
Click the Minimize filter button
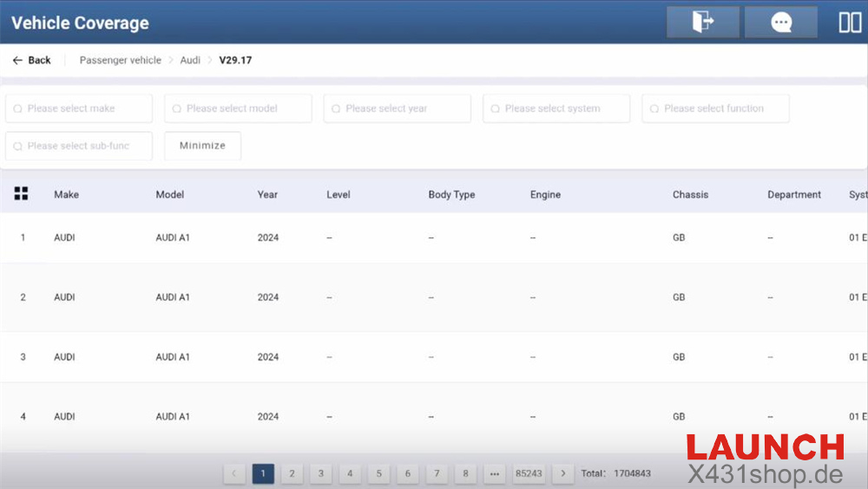point(202,146)
